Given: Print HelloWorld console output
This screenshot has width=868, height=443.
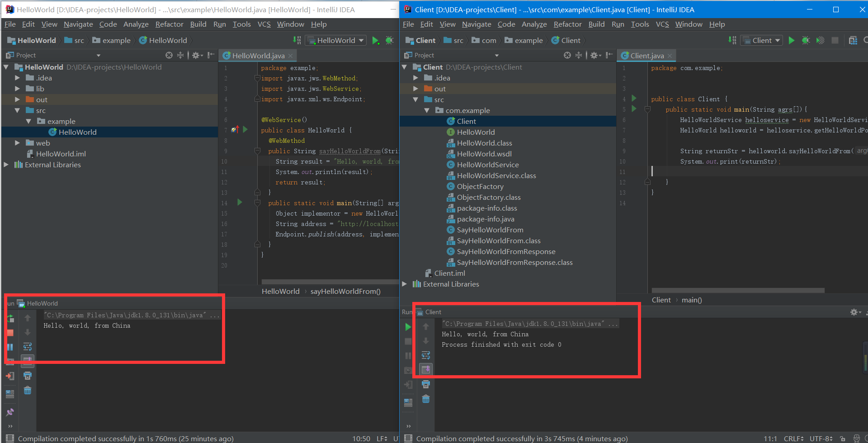Looking at the screenshot, I should pyautogui.click(x=28, y=376).
